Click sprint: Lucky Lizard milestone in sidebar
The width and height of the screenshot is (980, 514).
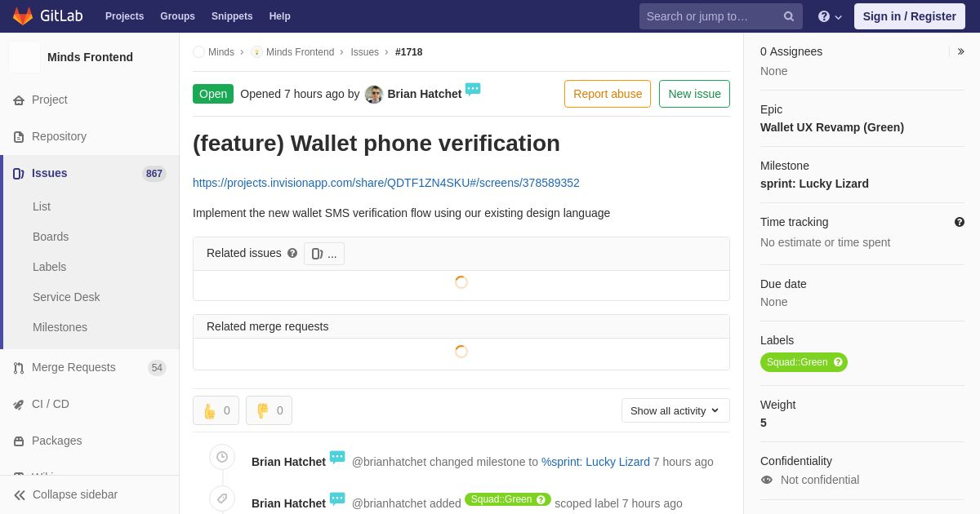tap(814, 184)
